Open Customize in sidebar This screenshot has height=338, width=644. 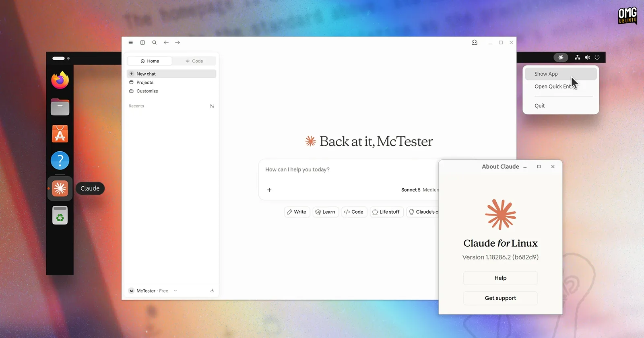tap(171, 91)
